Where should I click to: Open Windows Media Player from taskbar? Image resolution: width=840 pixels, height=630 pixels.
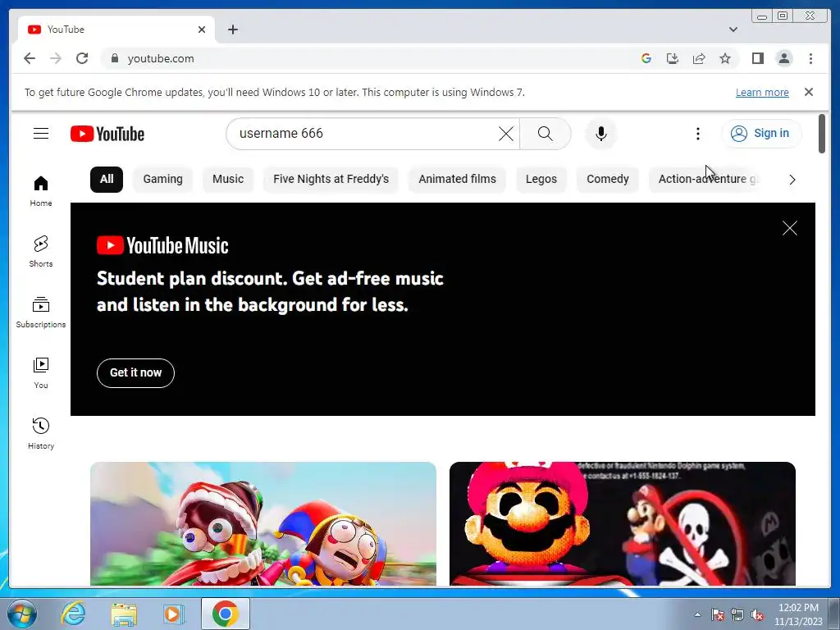(174, 614)
